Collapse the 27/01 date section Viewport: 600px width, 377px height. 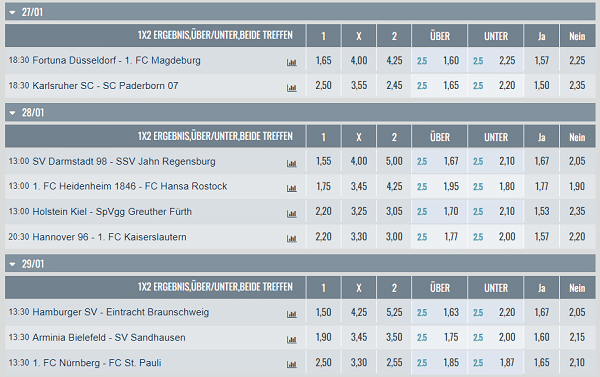(12, 13)
